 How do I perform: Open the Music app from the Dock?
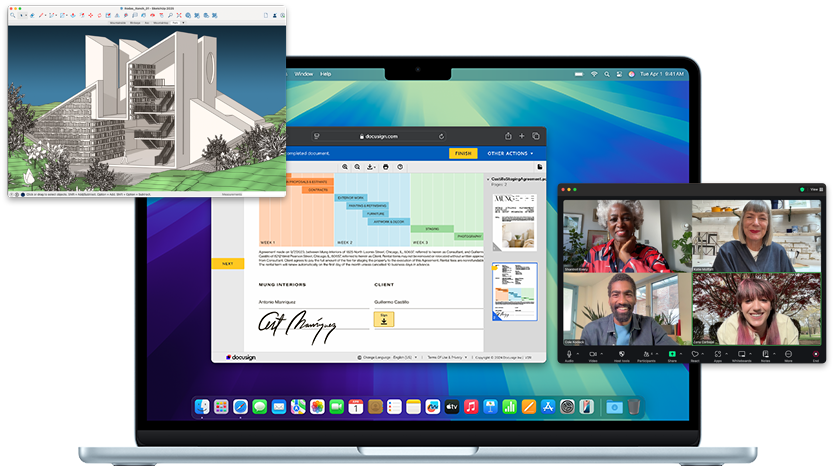471,406
